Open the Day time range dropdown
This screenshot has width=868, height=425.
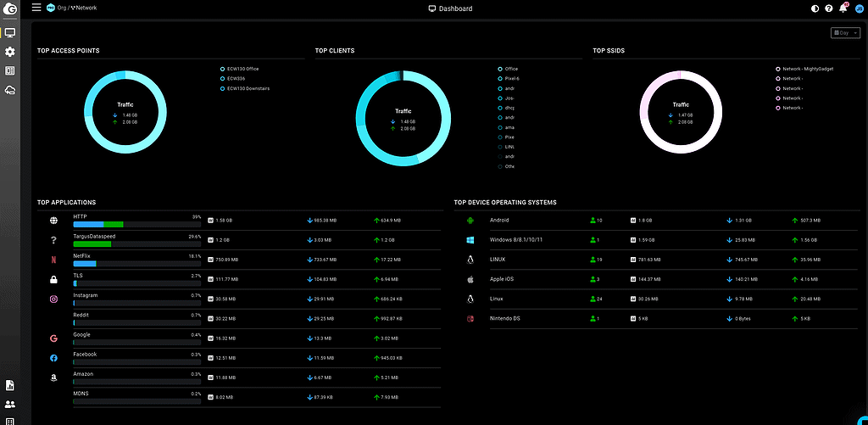coord(846,33)
